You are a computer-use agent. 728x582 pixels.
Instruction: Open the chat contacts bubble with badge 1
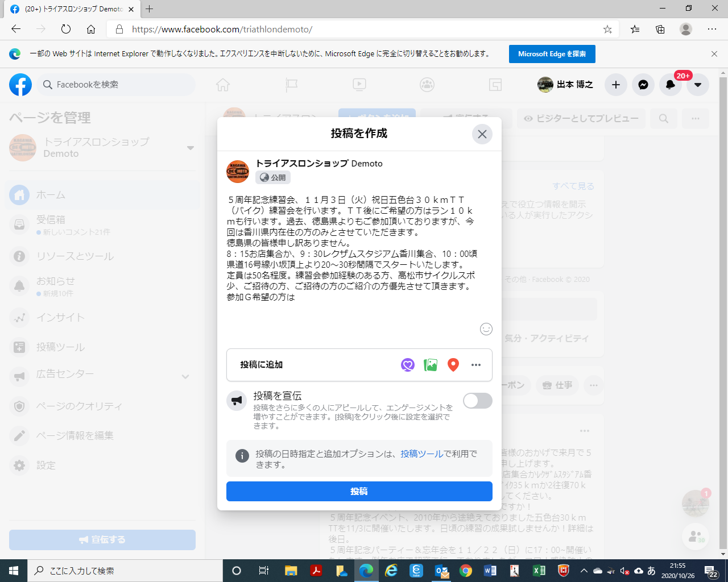(696, 504)
